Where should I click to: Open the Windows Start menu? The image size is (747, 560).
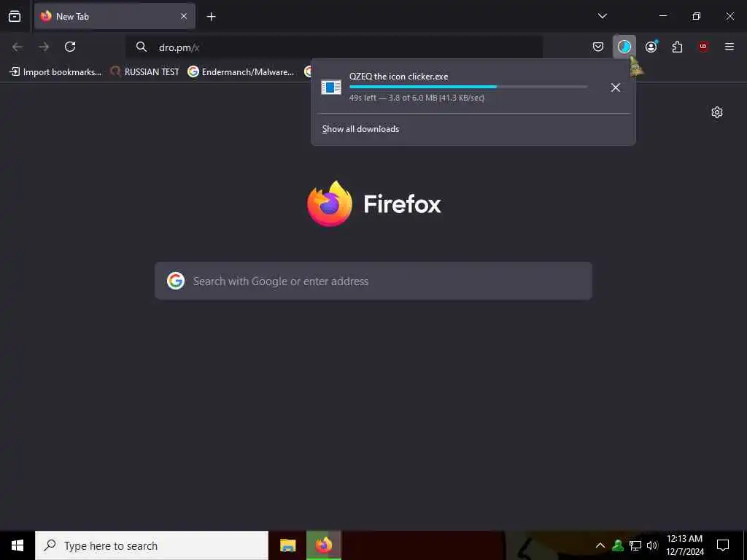(18, 545)
